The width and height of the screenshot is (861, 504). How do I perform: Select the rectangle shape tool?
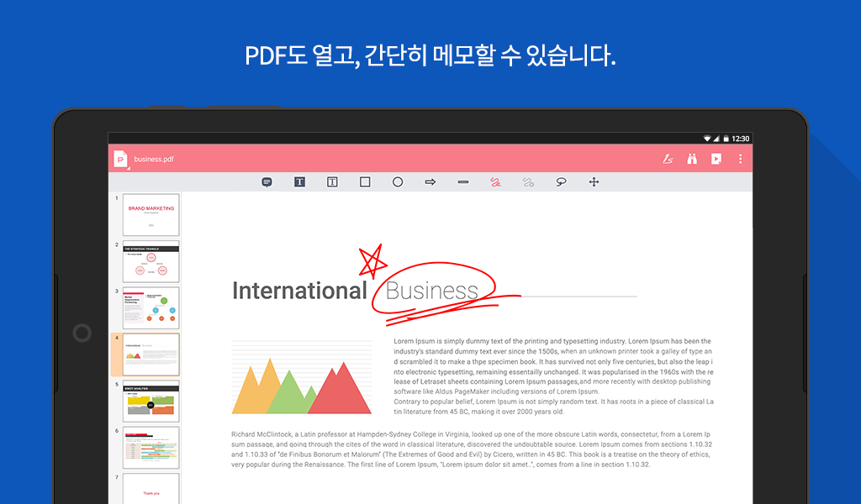[x=365, y=182]
